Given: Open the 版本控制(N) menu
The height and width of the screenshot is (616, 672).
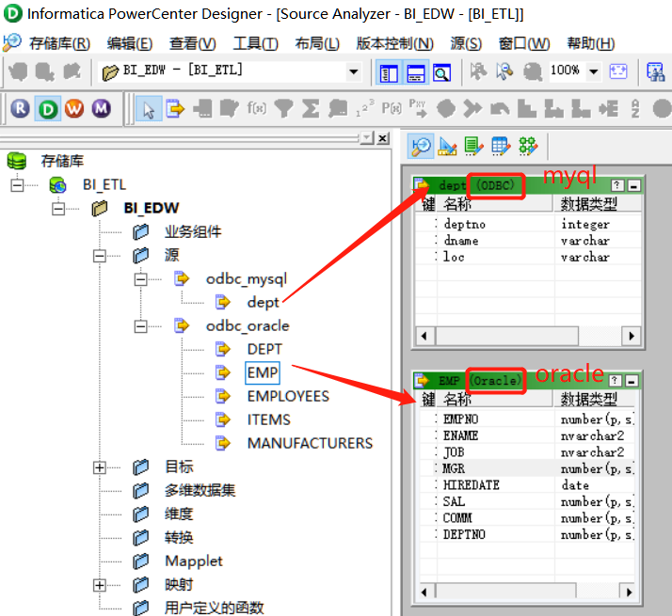Looking at the screenshot, I should coord(395,43).
